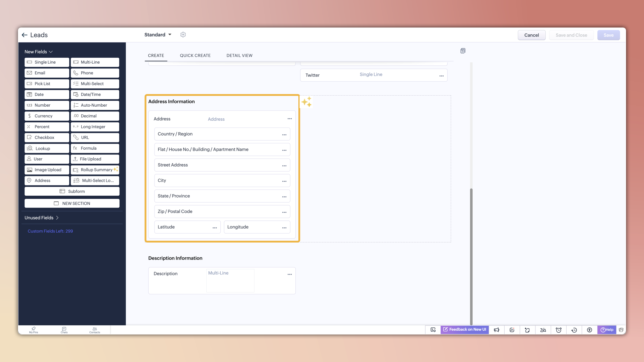Click the Description Multi-Line text area
The width and height of the screenshot is (644, 362).
(x=230, y=280)
